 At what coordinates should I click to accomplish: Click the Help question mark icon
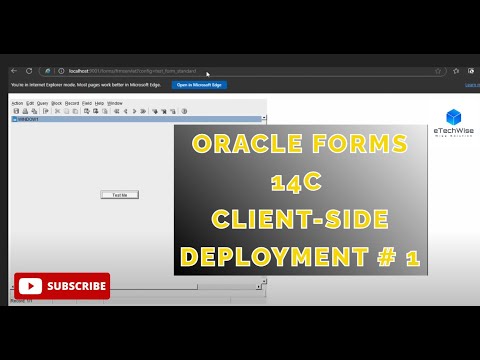tap(184, 111)
